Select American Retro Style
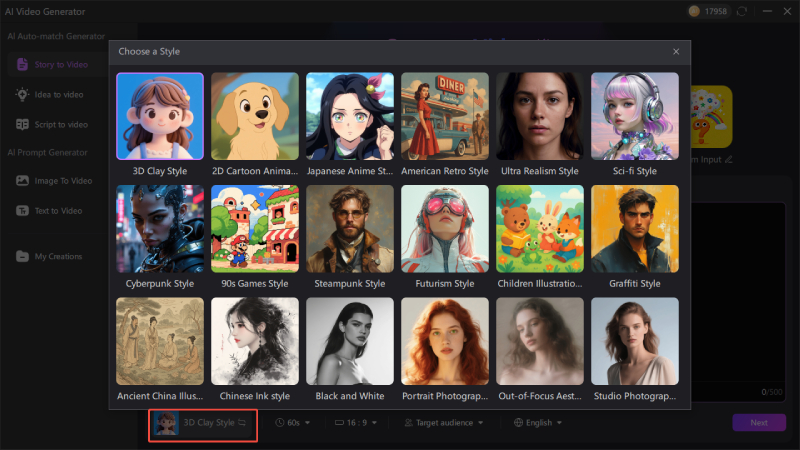 click(445, 116)
